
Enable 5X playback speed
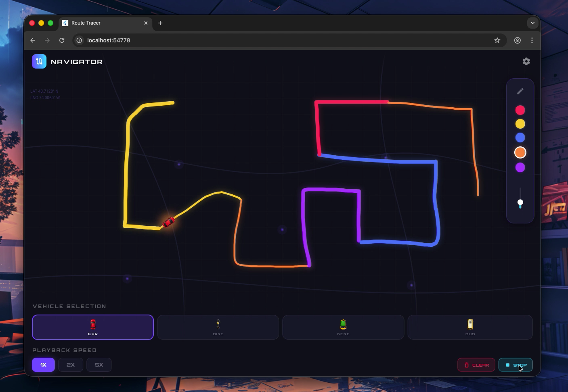[99, 365]
